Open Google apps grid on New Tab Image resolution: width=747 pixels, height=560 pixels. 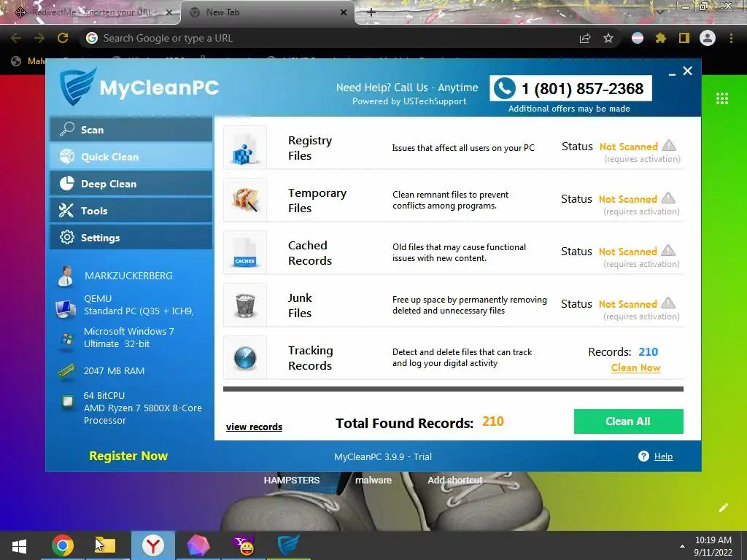click(722, 98)
